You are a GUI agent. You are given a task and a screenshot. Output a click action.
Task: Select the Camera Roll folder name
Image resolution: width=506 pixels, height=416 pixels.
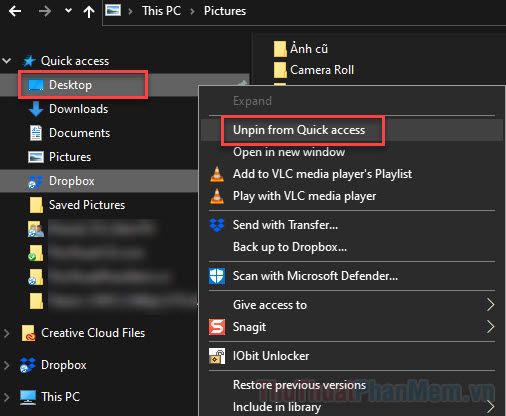click(x=322, y=70)
